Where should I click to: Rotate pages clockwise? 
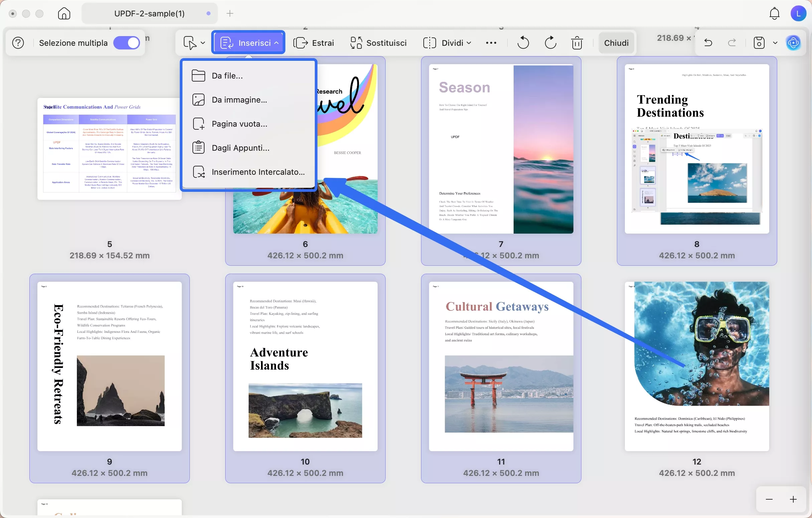[x=550, y=43]
